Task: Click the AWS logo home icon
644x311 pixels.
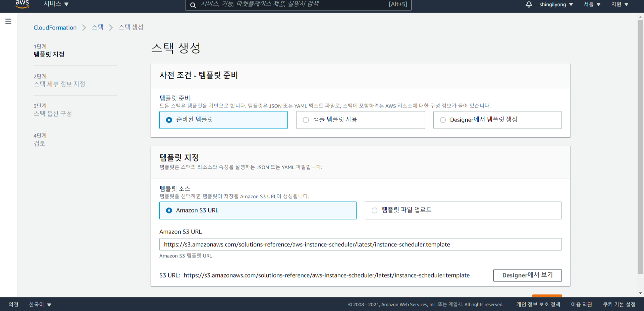Action: [22, 4]
